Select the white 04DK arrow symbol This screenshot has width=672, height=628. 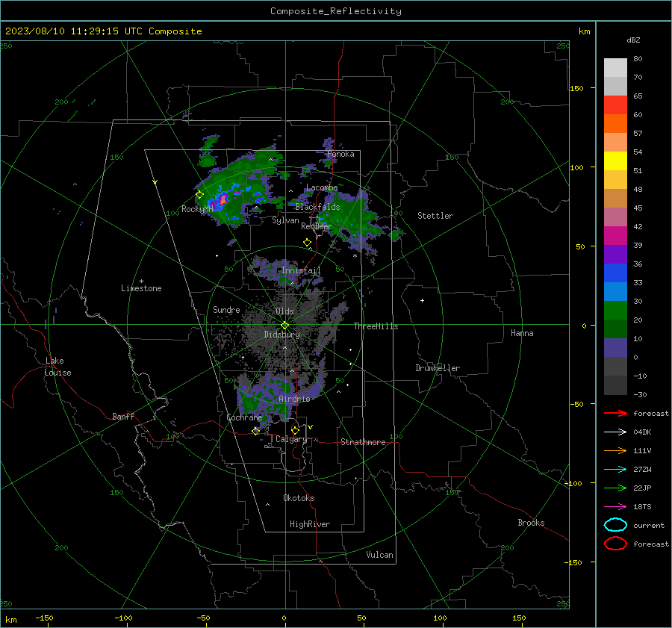coord(615,432)
